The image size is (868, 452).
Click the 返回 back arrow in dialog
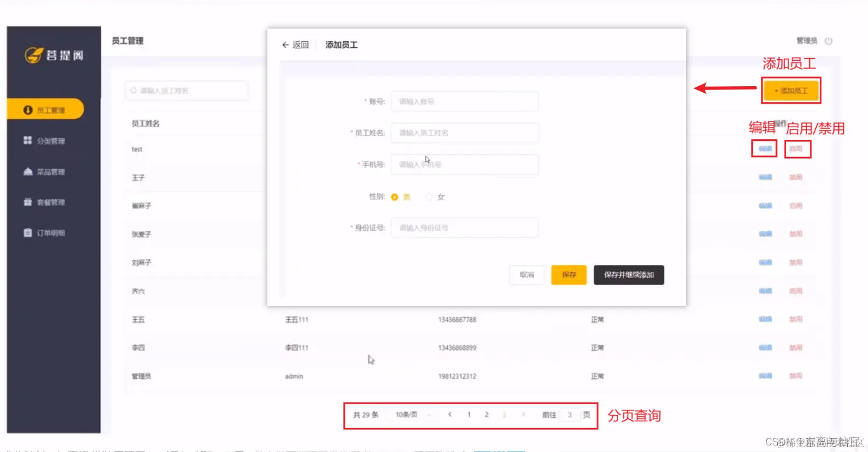(285, 45)
